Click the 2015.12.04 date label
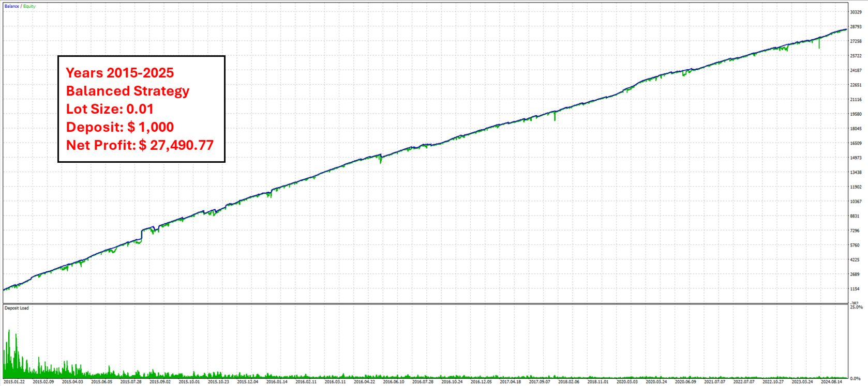 [x=248, y=382]
